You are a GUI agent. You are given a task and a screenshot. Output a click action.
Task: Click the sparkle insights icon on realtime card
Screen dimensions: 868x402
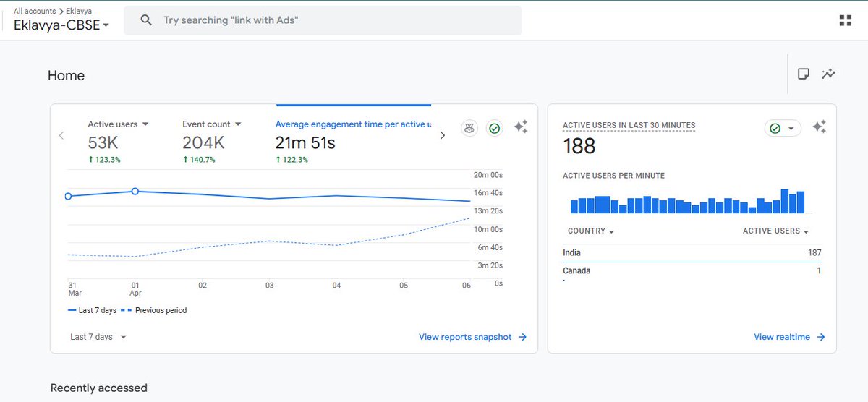click(x=819, y=127)
